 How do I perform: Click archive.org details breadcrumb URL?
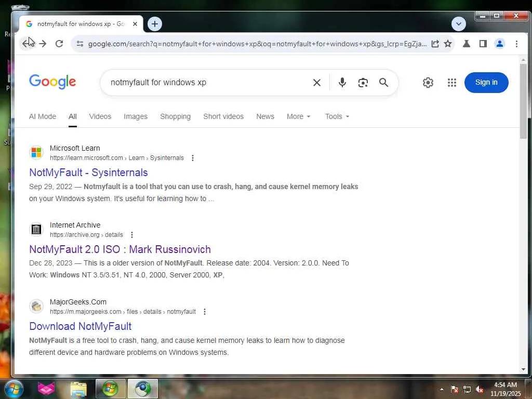click(x=86, y=235)
